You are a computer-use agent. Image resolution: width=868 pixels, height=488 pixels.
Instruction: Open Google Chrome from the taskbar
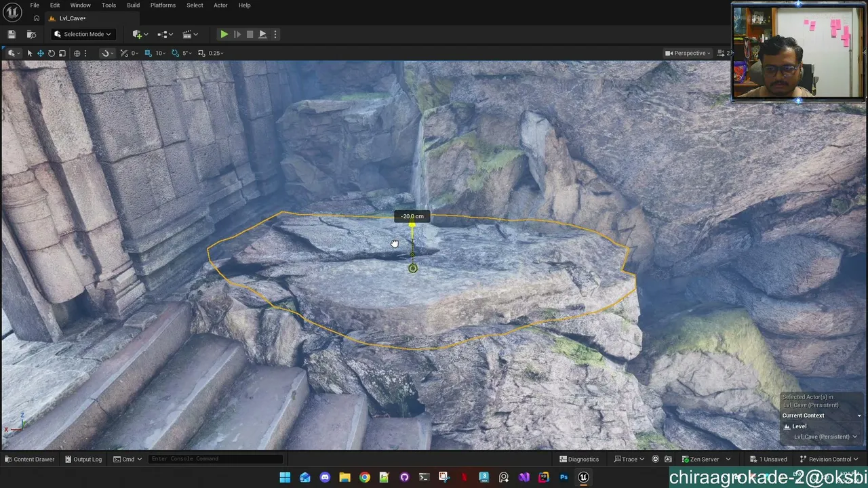click(365, 477)
